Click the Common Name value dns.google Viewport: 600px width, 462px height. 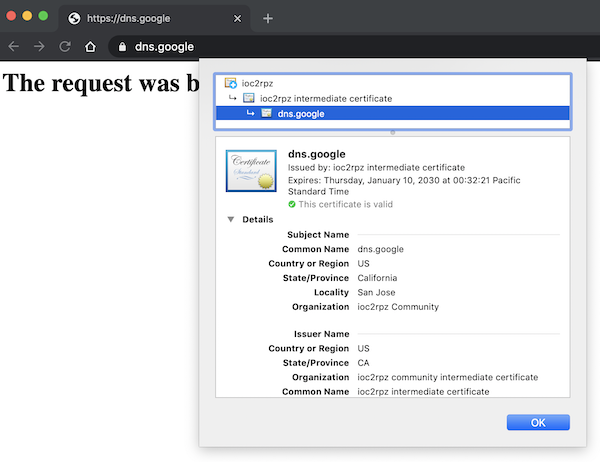point(380,249)
